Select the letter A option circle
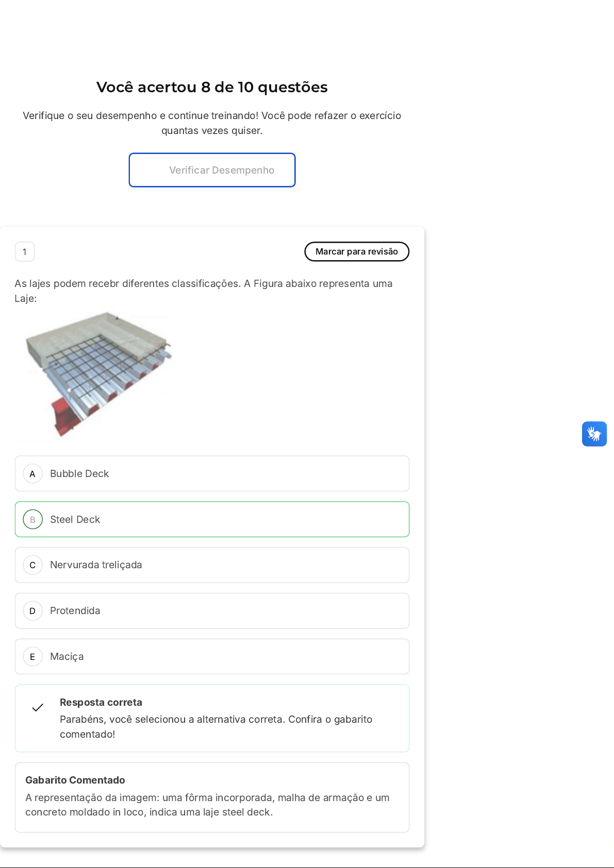The width and height of the screenshot is (614, 868). coord(32,474)
